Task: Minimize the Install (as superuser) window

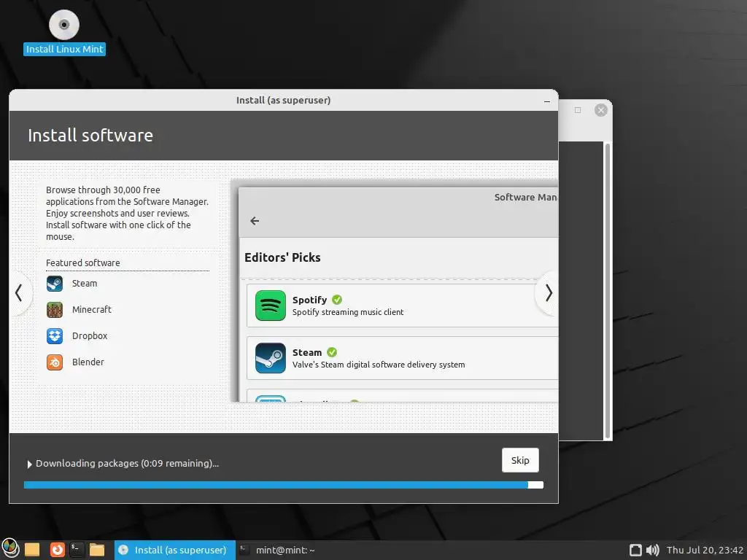Action: click(547, 101)
